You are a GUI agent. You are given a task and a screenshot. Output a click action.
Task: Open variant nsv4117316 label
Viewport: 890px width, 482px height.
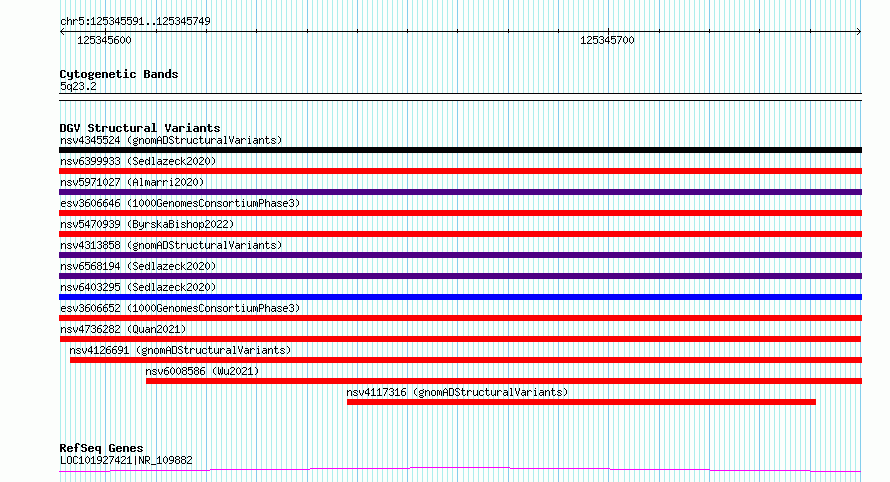tap(457, 392)
